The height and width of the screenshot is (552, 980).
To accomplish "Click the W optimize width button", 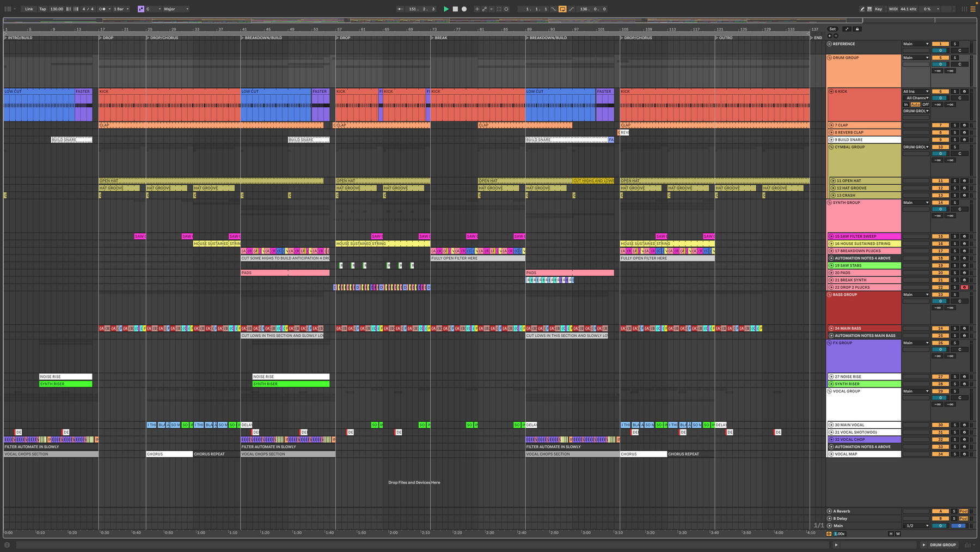I will click(898, 534).
